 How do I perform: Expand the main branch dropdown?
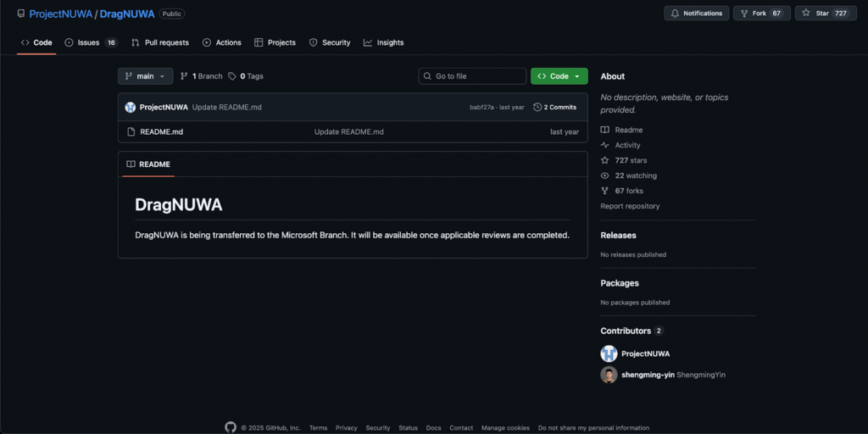pyautogui.click(x=145, y=76)
